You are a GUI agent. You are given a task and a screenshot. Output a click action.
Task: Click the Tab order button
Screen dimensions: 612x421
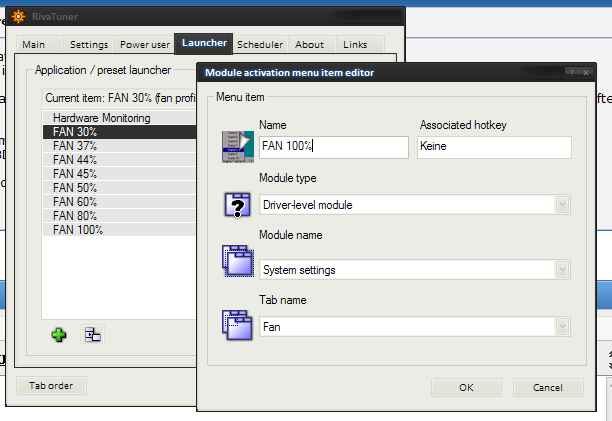51,385
